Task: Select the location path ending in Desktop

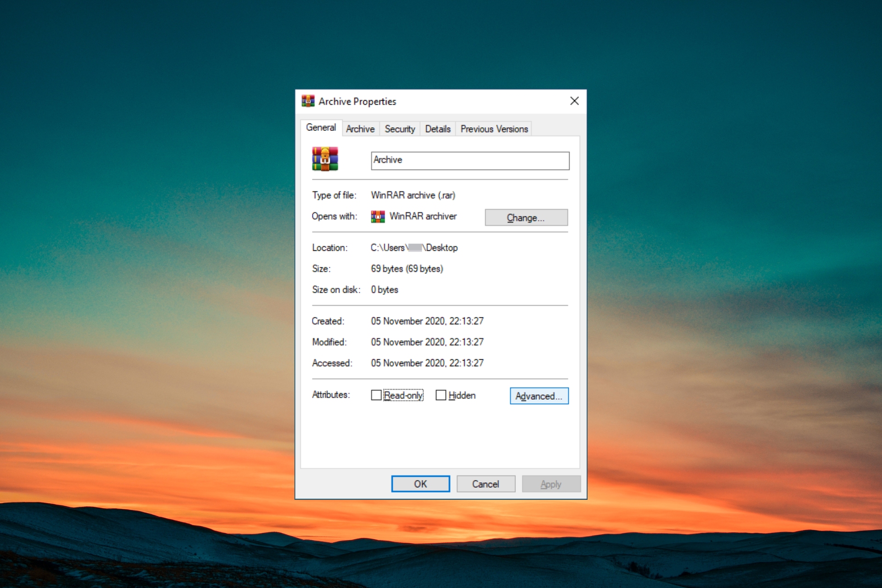Action: coord(414,248)
